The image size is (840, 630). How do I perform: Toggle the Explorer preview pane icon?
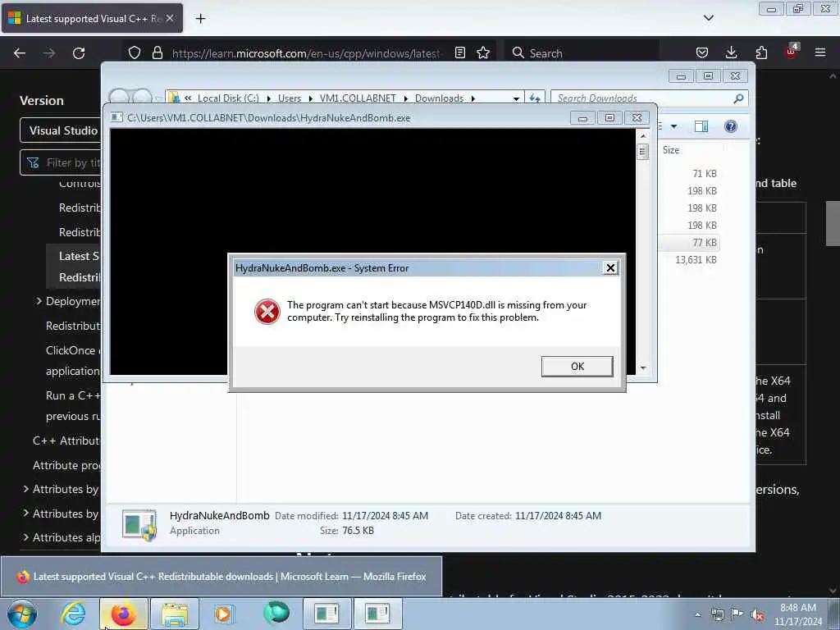(x=701, y=126)
